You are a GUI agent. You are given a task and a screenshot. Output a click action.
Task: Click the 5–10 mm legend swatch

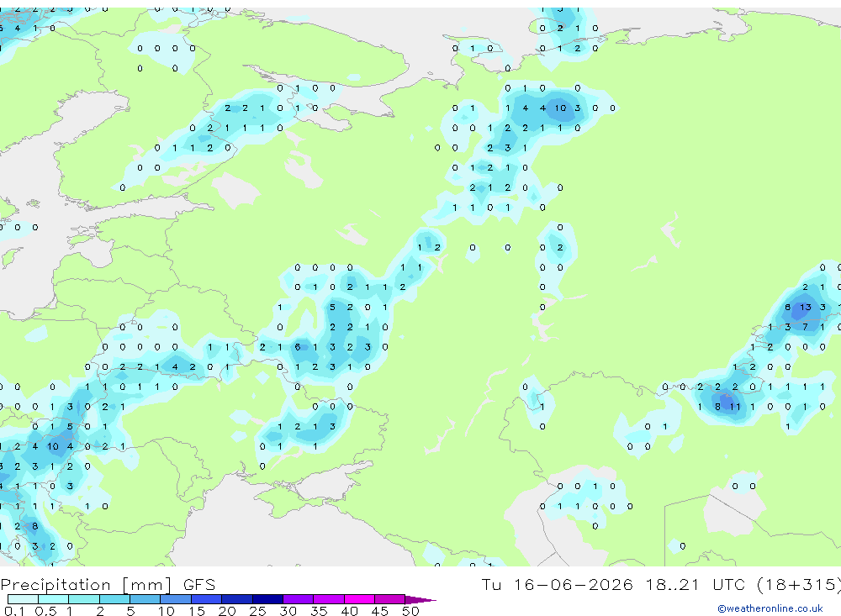(x=145, y=599)
